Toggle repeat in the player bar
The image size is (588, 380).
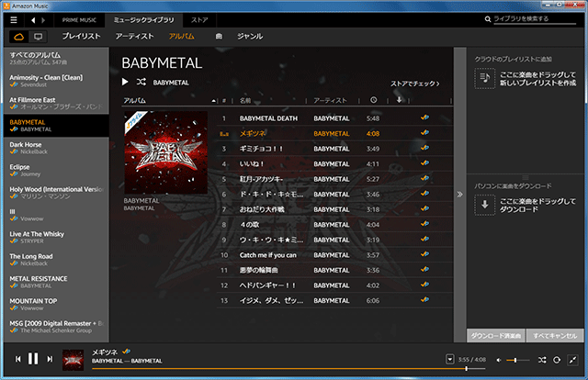(x=557, y=360)
